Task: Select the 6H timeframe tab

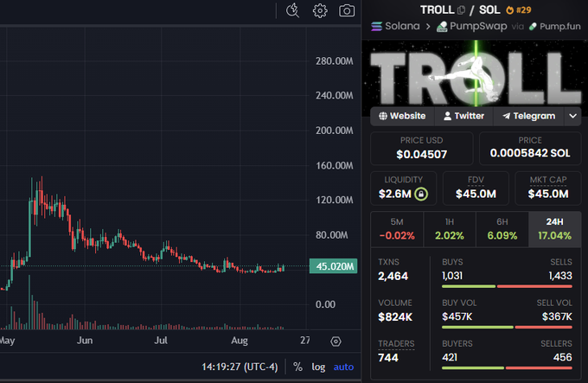Action: pyautogui.click(x=502, y=229)
